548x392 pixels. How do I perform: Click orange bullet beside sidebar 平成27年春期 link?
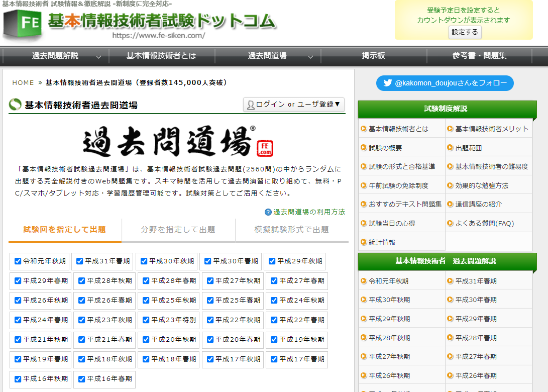[450, 356]
